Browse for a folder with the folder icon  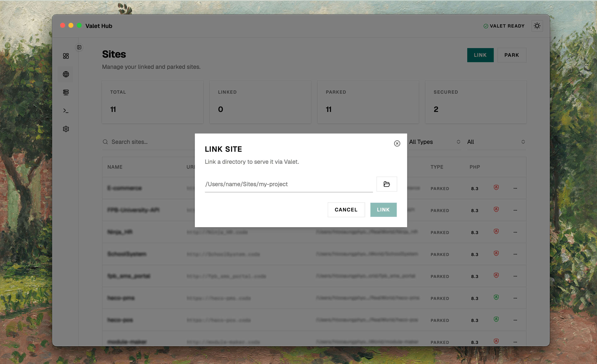[387, 184]
